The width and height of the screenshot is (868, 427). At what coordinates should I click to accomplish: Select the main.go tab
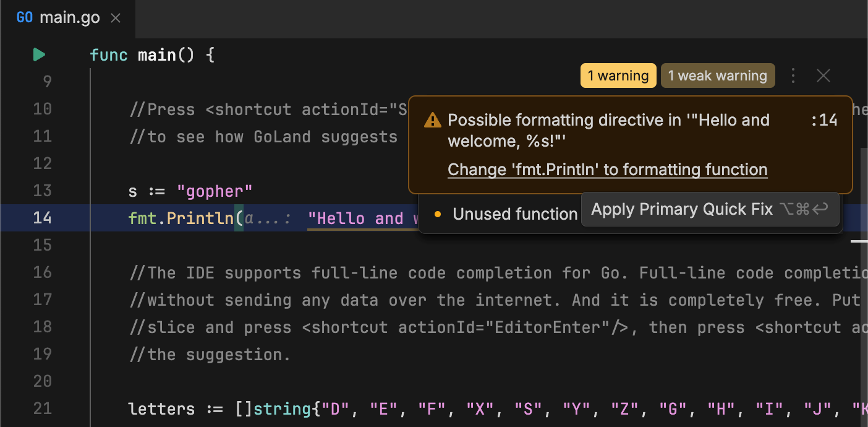click(69, 18)
